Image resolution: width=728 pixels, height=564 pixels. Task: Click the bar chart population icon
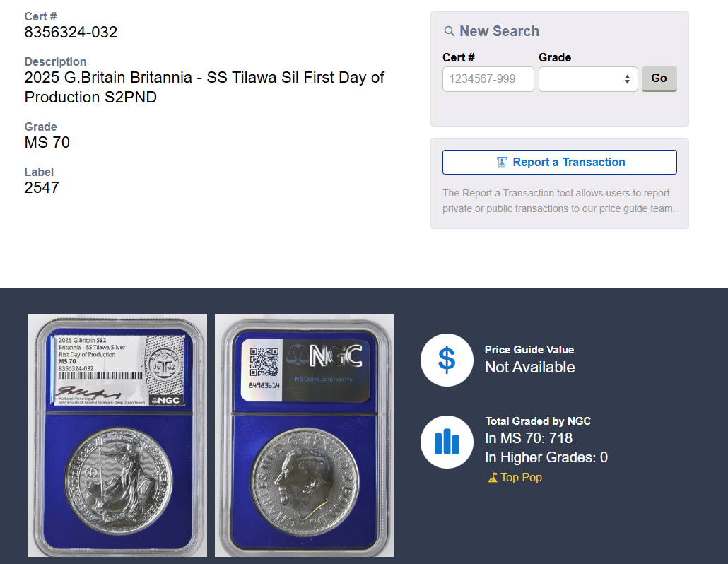pos(447,442)
